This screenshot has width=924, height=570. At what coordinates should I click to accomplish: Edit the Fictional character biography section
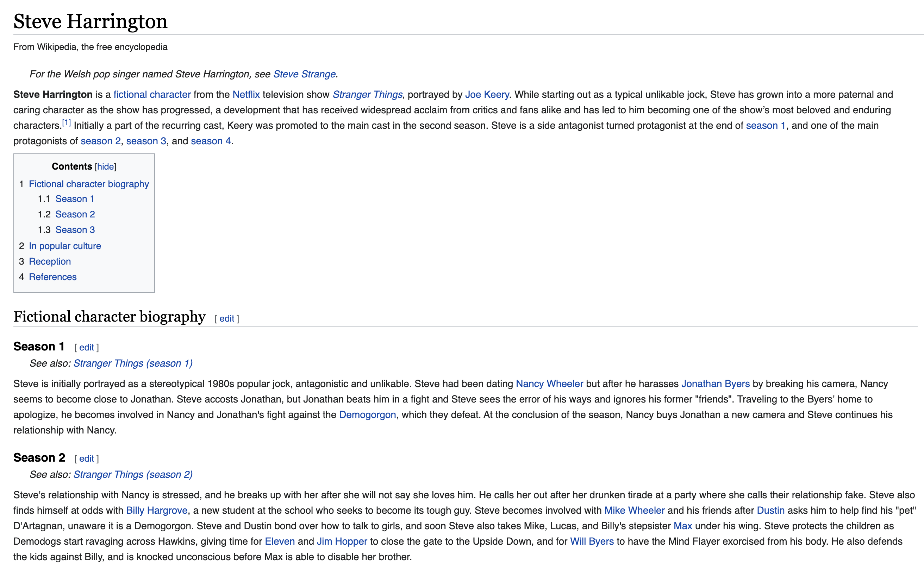226,318
